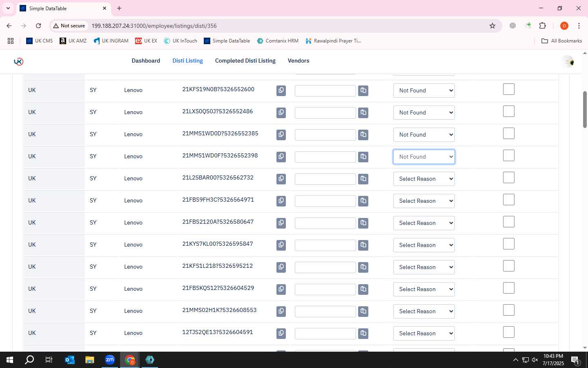
Task: Open UK CMS bookmark
Action: [x=40, y=41]
